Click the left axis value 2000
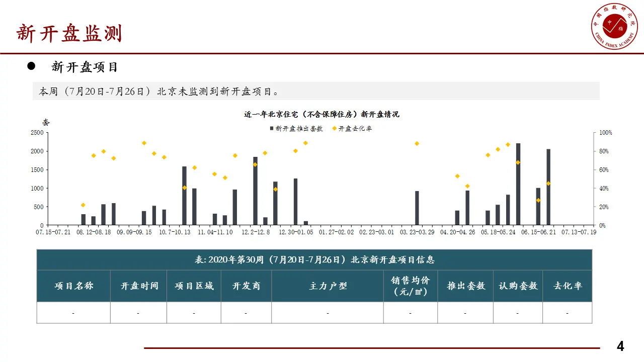 pyautogui.click(x=37, y=151)
